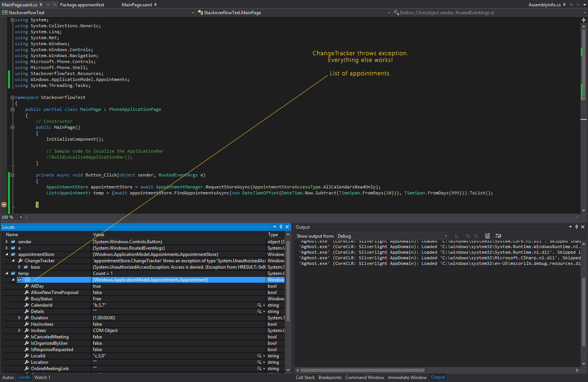Viewport: 588px width, 382px height.
Task: Collapse the appointmentStore node in Locals
Action: pos(7,254)
